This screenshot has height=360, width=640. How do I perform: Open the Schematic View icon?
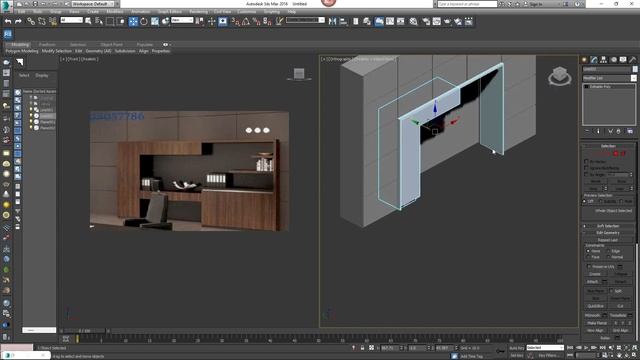point(400,21)
